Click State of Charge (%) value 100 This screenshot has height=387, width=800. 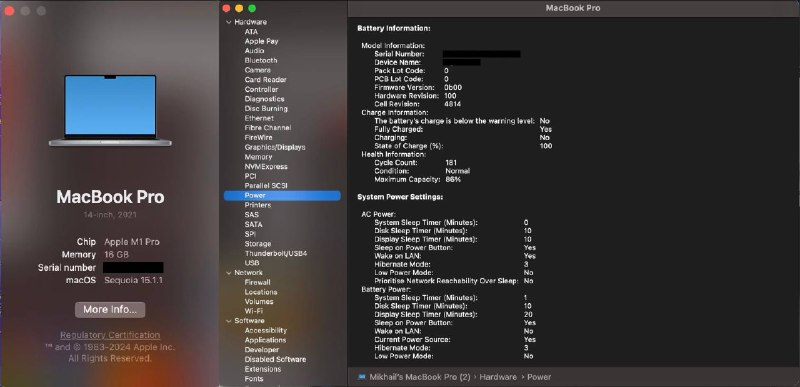(546, 146)
